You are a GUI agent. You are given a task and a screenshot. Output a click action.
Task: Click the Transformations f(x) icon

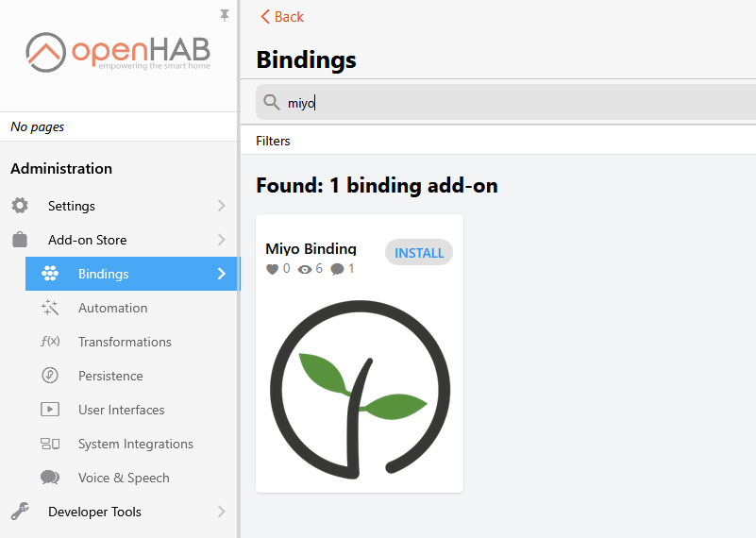pyautogui.click(x=50, y=342)
